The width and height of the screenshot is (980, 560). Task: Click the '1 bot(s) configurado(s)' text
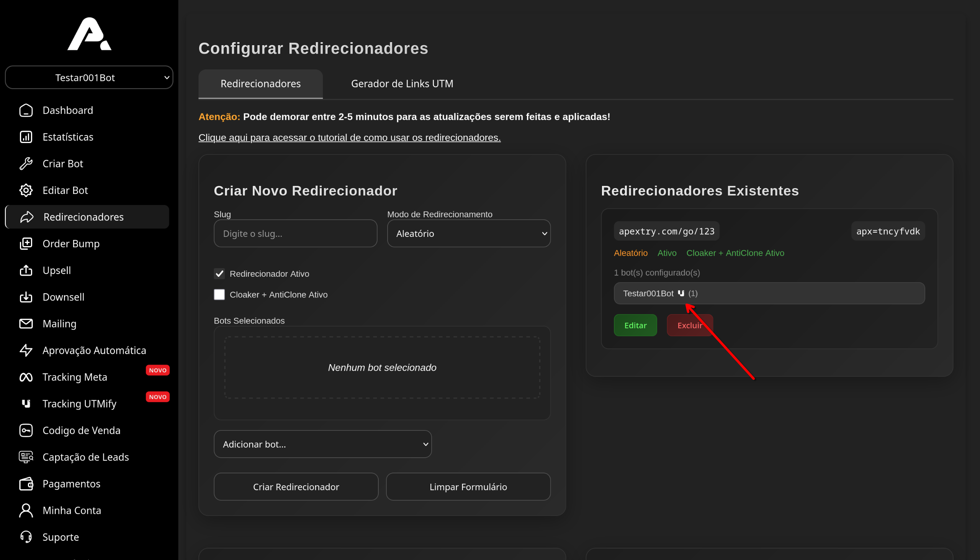pyautogui.click(x=657, y=273)
